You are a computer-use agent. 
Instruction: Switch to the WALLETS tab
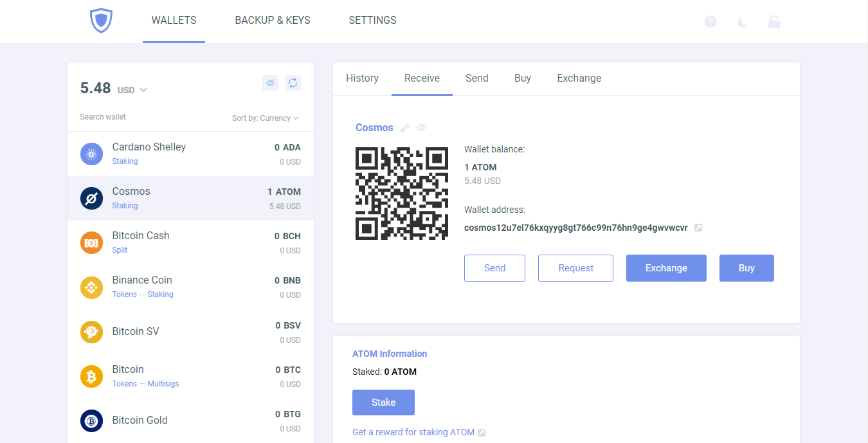coord(174,21)
